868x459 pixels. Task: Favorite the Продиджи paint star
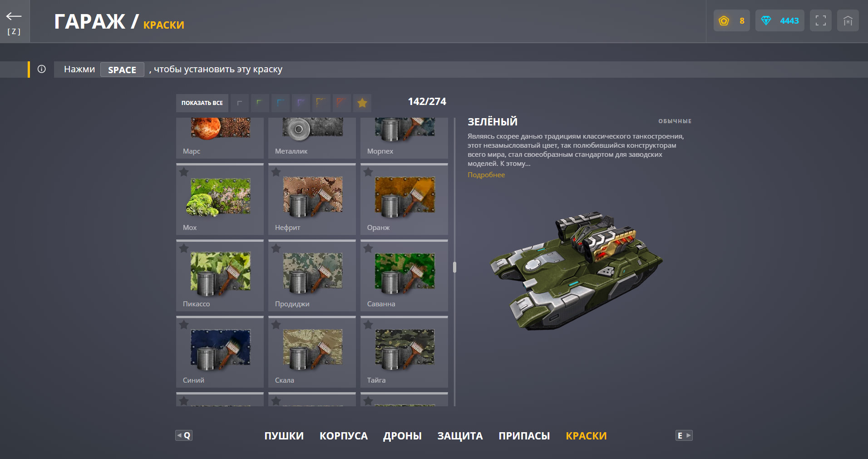(276, 249)
